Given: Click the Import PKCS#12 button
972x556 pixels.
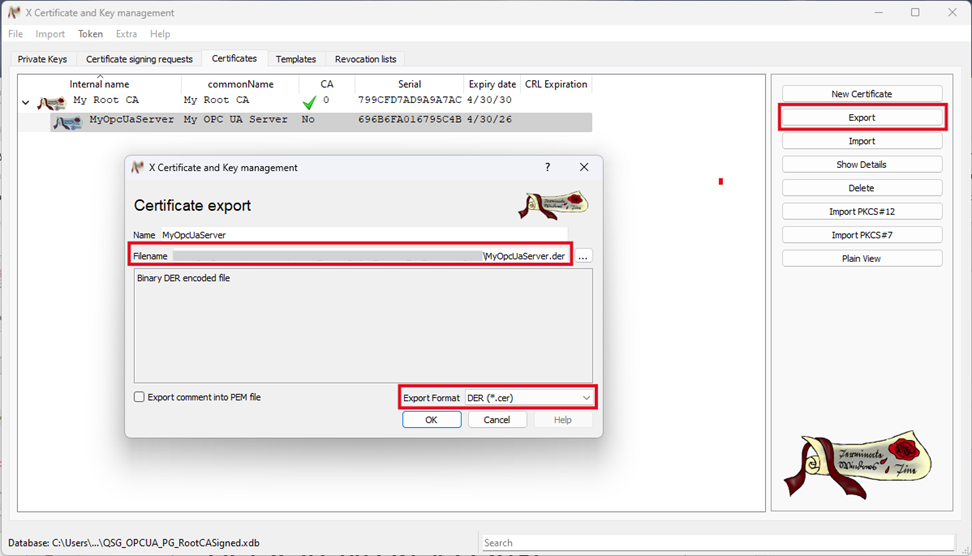Looking at the screenshot, I should coord(861,211).
